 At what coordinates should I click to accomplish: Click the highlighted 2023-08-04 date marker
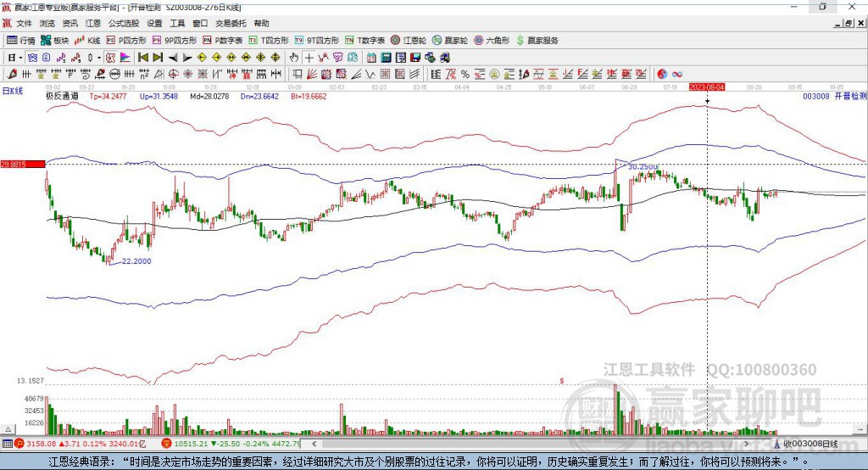coord(707,87)
